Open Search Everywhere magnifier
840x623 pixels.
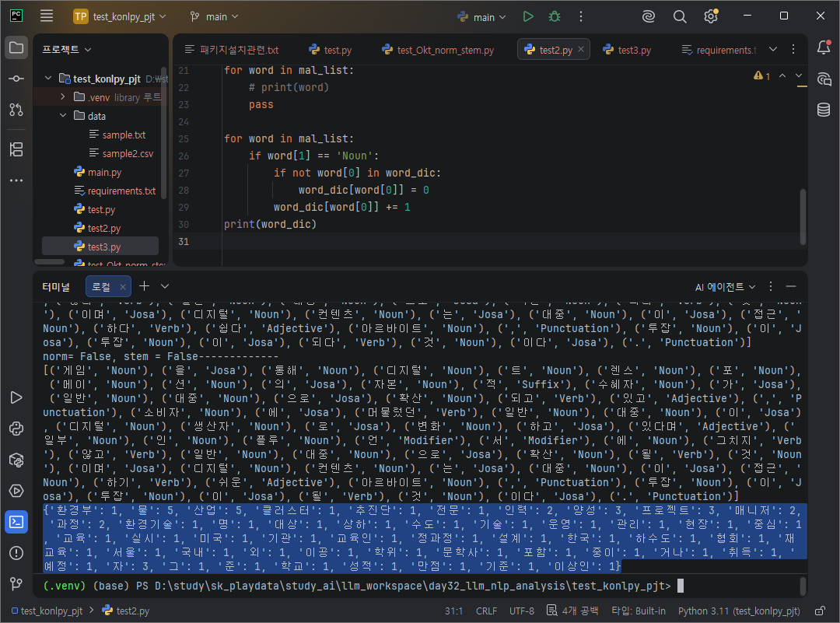pyautogui.click(x=679, y=16)
